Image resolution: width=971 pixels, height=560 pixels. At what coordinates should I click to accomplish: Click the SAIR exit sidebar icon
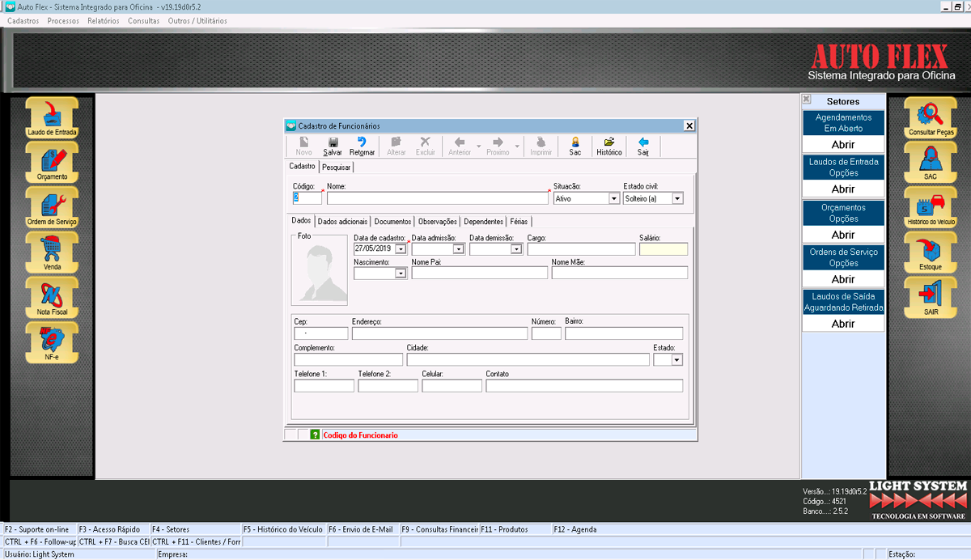pos(931,298)
